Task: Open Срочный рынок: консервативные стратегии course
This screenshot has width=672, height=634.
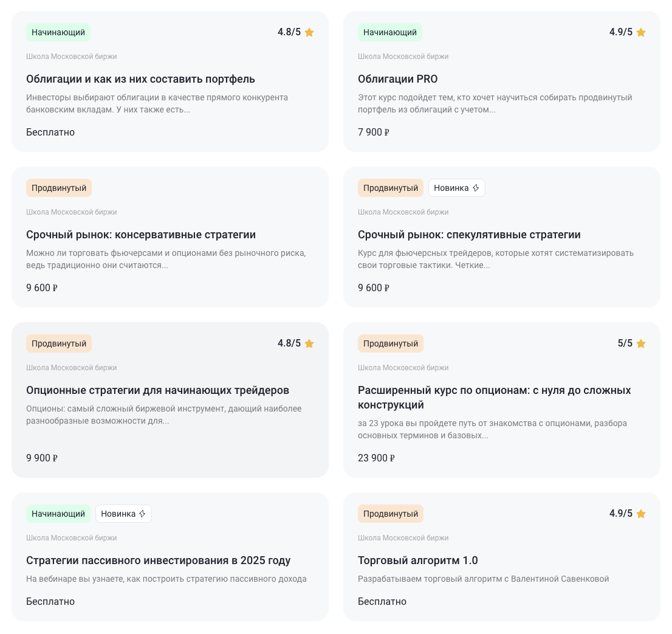Action: [x=140, y=235]
